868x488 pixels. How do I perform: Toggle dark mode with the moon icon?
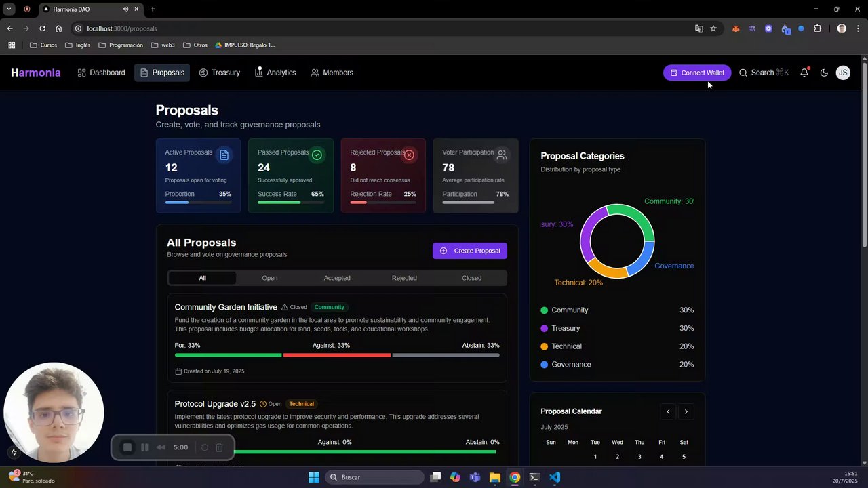pos(824,73)
